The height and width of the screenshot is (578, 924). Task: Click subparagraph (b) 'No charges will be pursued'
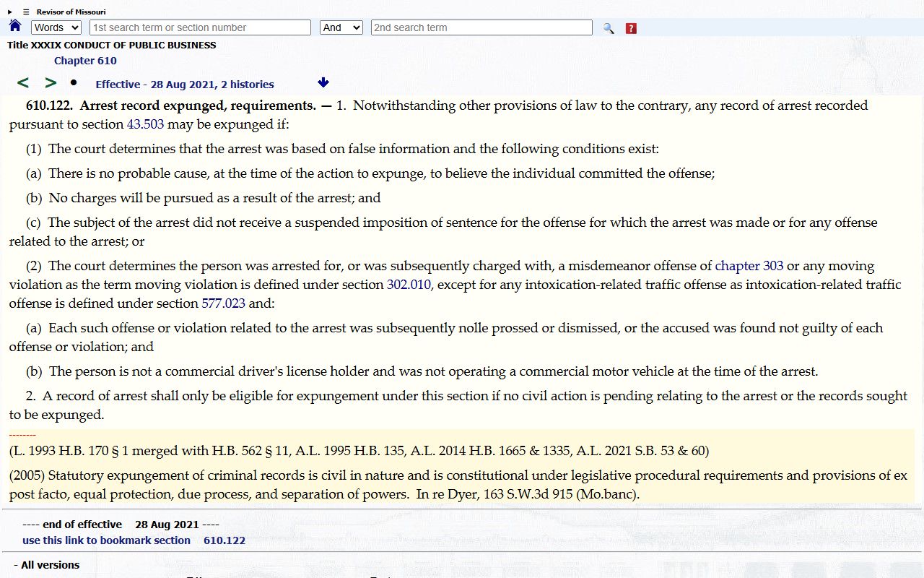click(x=203, y=198)
